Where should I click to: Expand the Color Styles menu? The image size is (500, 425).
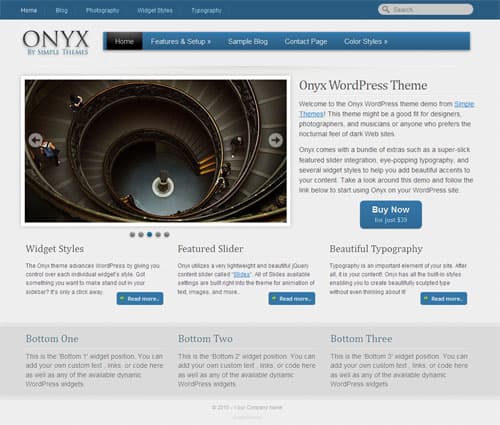click(x=366, y=41)
